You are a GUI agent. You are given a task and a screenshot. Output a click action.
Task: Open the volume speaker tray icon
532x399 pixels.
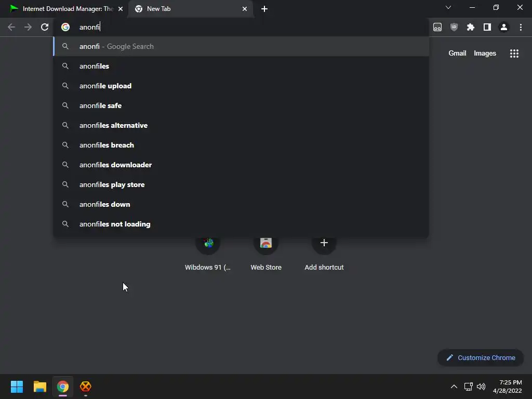click(x=481, y=387)
